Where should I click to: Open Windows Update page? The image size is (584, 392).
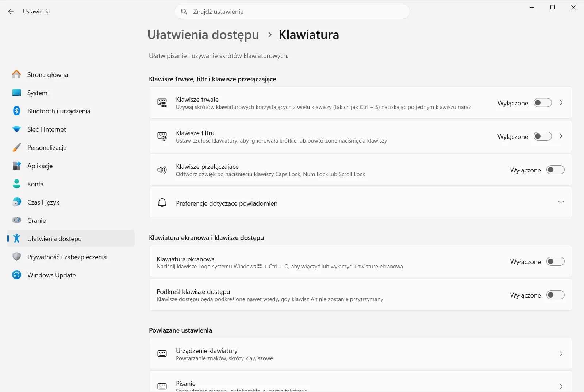tap(71, 275)
